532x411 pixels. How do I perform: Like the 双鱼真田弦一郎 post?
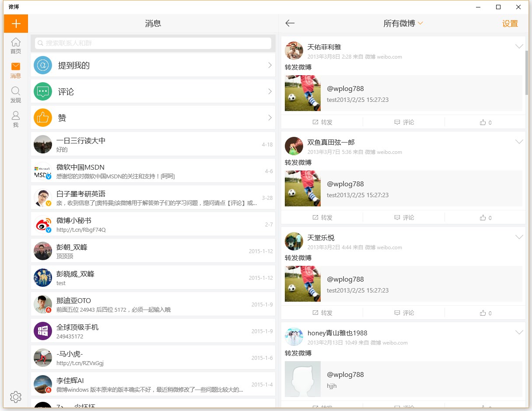coord(486,218)
